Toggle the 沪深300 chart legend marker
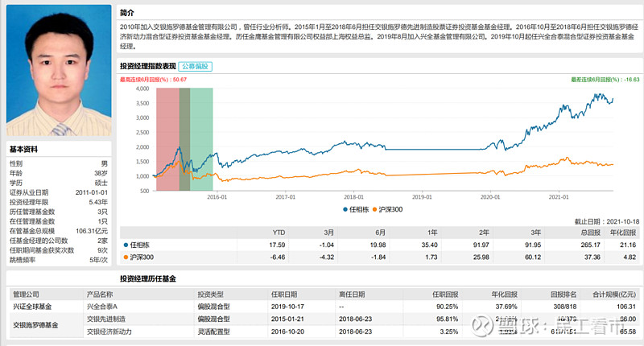The image size is (644, 346). coord(374,210)
